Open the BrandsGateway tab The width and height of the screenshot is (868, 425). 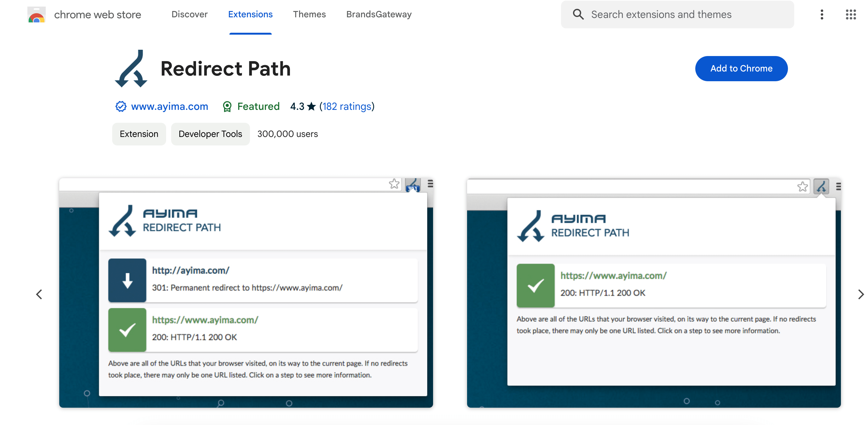379,14
